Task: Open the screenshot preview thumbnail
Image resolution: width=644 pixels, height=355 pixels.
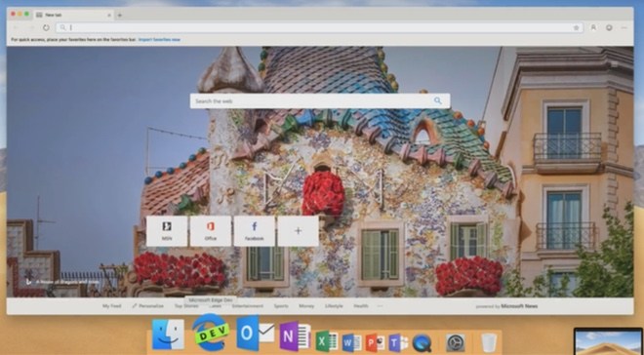Action: tap(609, 341)
